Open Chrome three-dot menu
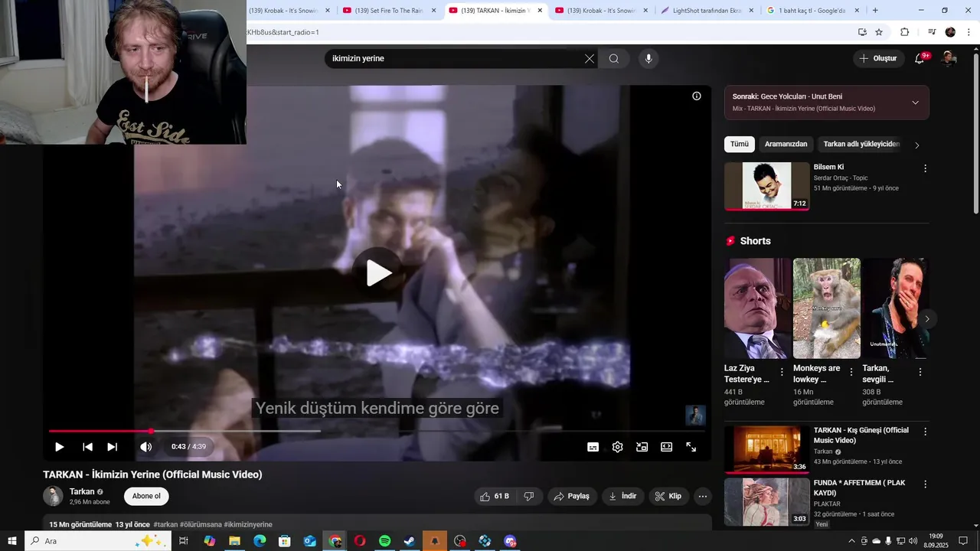The height and width of the screenshot is (551, 980). coord(969,32)
